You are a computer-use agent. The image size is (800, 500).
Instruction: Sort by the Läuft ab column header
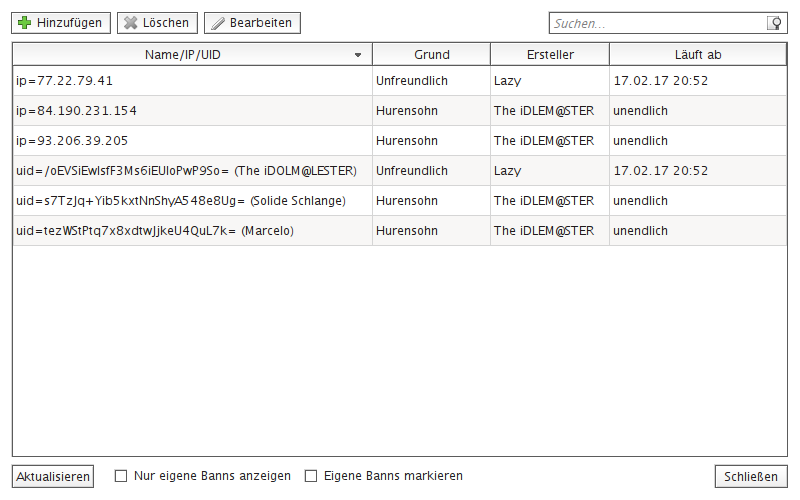click(x=698, y=55)
